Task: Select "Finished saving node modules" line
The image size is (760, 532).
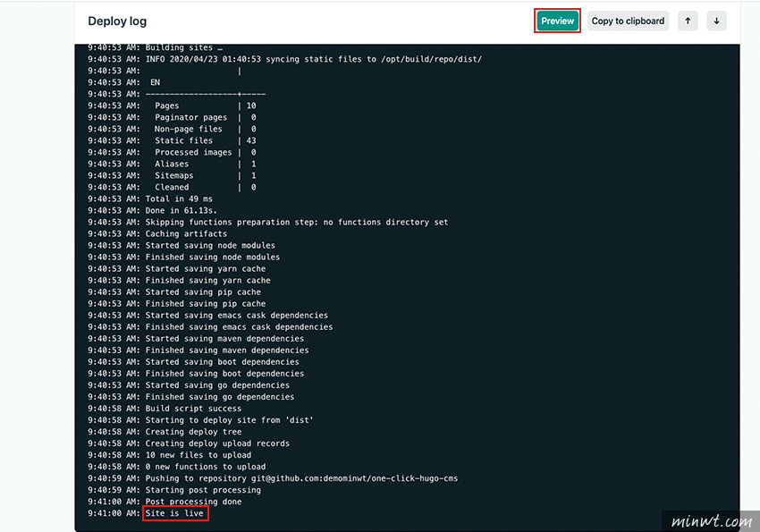Action: (183, 258)
